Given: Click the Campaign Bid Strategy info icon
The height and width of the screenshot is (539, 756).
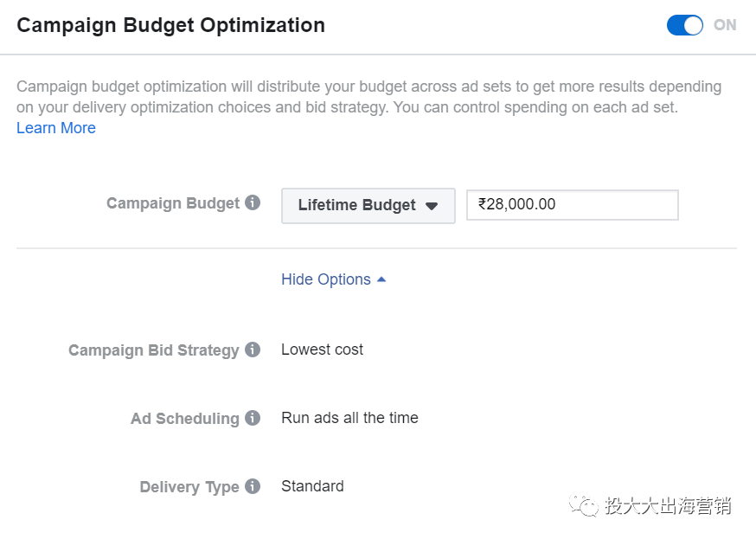Looking at the screenshot, I should tap(253, 350).
